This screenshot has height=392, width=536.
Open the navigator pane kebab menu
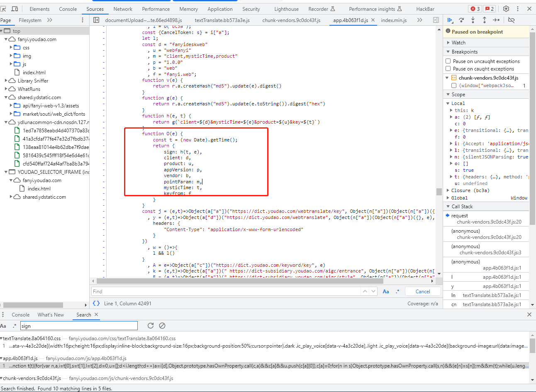[x=83, y=20]
